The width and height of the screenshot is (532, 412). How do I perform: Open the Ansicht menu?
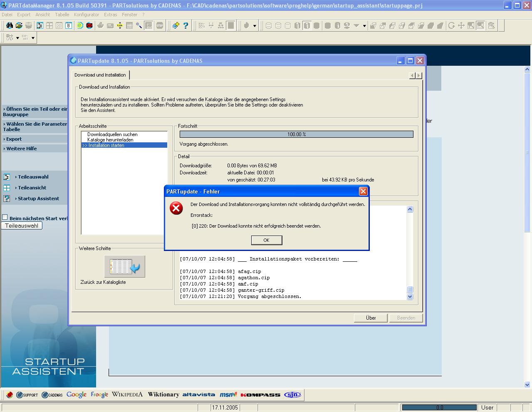click(43, 15)
